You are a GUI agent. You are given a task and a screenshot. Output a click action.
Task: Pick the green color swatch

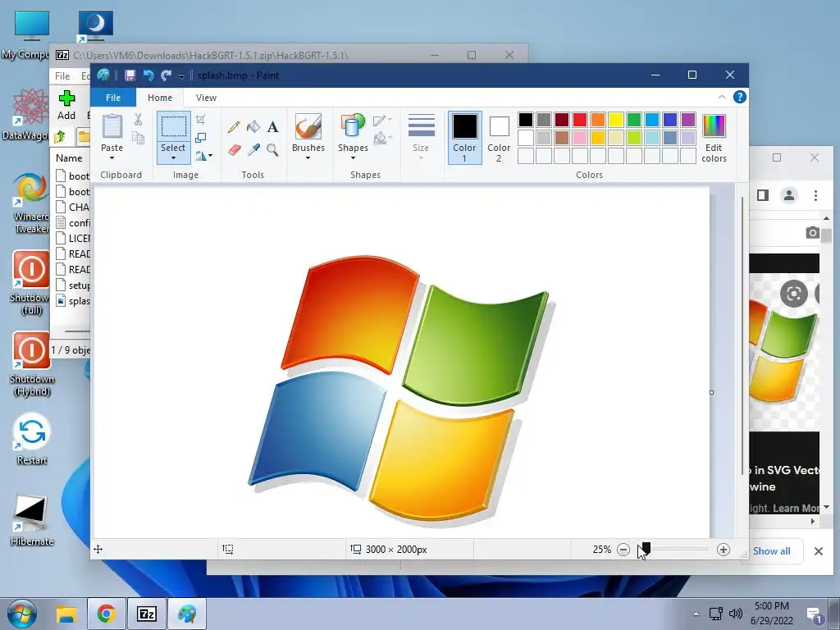(634, 120)
